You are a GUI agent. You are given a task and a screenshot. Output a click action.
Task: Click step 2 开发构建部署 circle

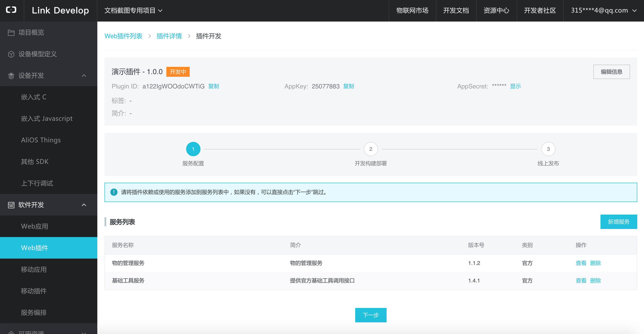(371, 149)
